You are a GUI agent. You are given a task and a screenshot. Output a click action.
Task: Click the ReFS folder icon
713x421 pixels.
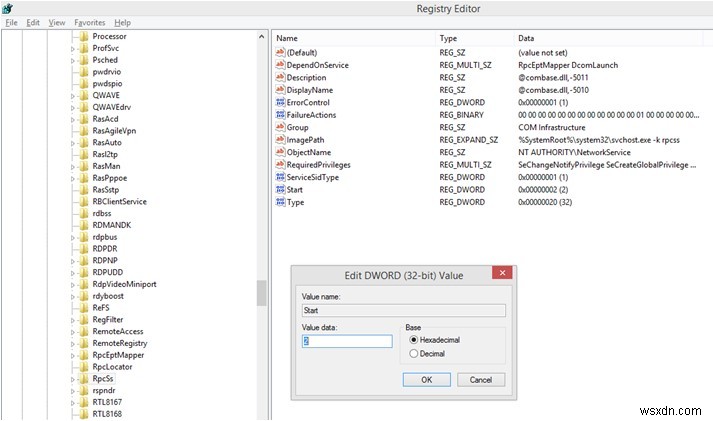point(84,307)
